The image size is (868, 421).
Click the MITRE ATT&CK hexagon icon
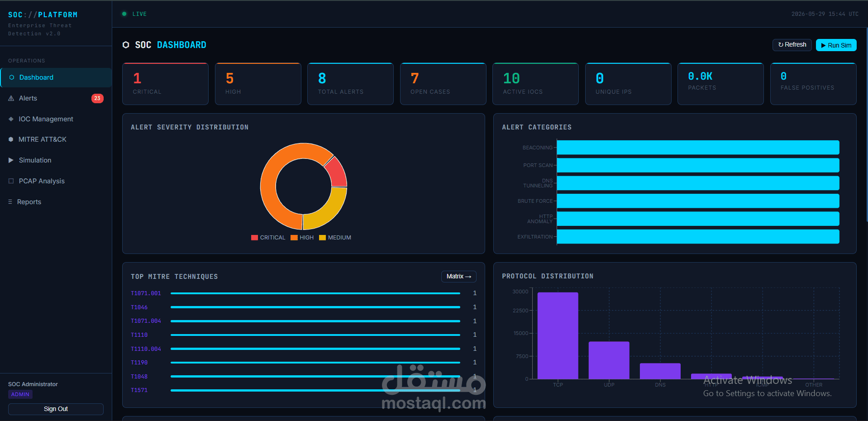11,139
